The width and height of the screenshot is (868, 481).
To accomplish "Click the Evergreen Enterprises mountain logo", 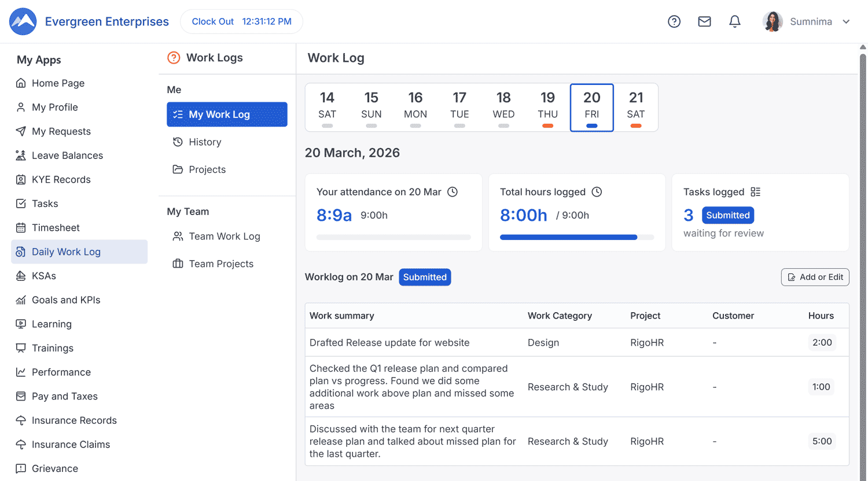I will pyautogui.click(x=23, y=21).
